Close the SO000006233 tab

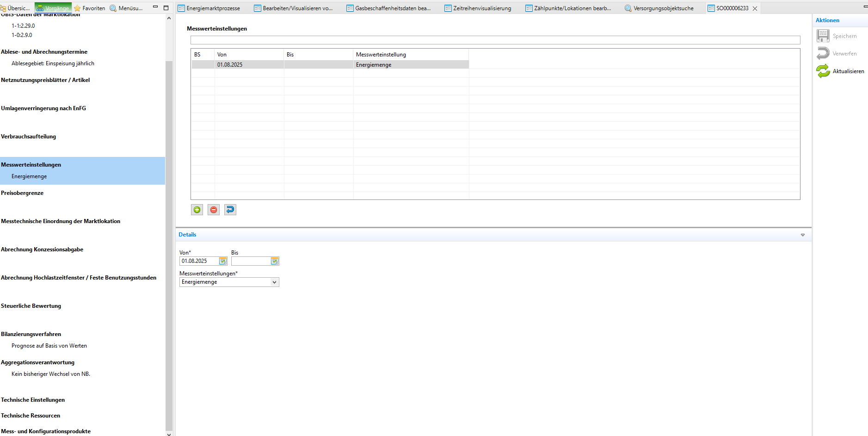click(755, 8)
